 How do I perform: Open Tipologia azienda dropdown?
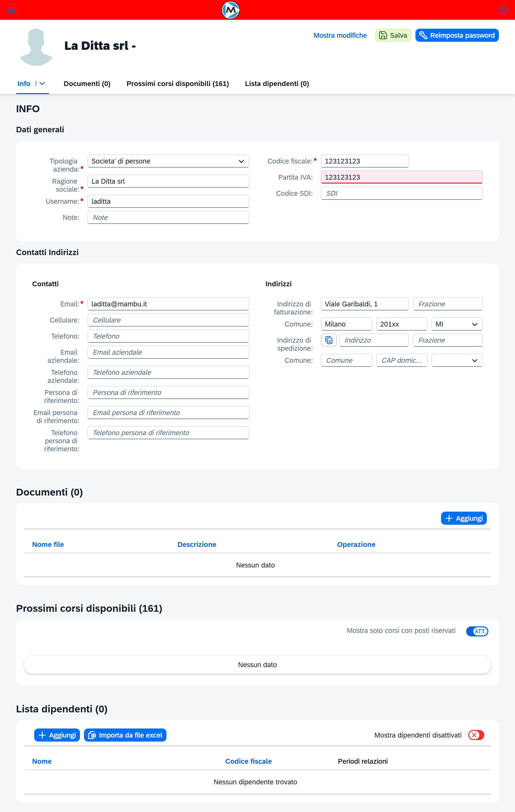(168, 161)
